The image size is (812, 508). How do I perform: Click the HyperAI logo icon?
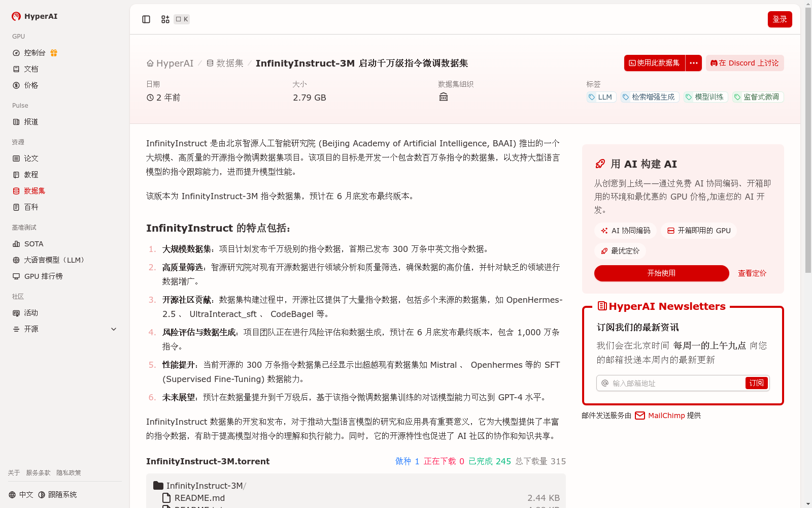click(x=16, y=16)
